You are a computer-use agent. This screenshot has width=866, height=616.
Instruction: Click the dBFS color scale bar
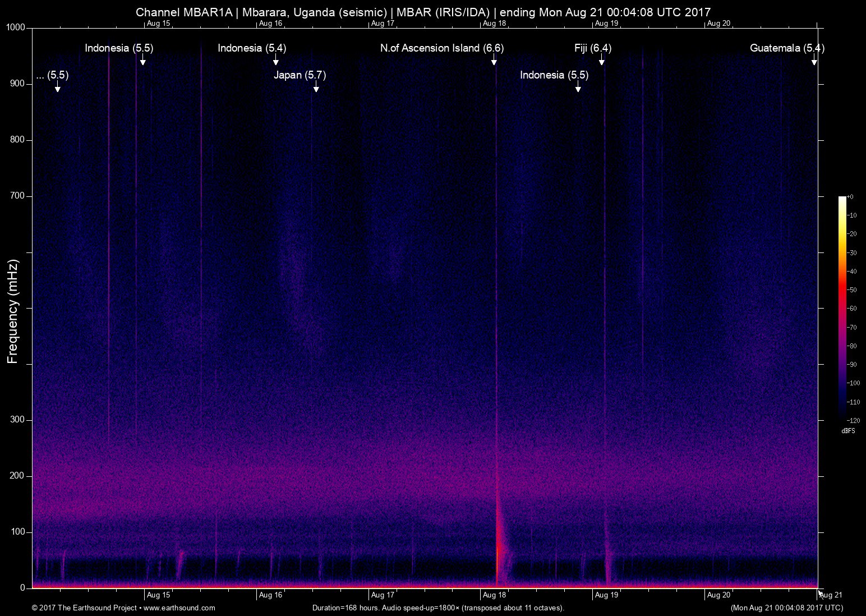coord(842,309)
